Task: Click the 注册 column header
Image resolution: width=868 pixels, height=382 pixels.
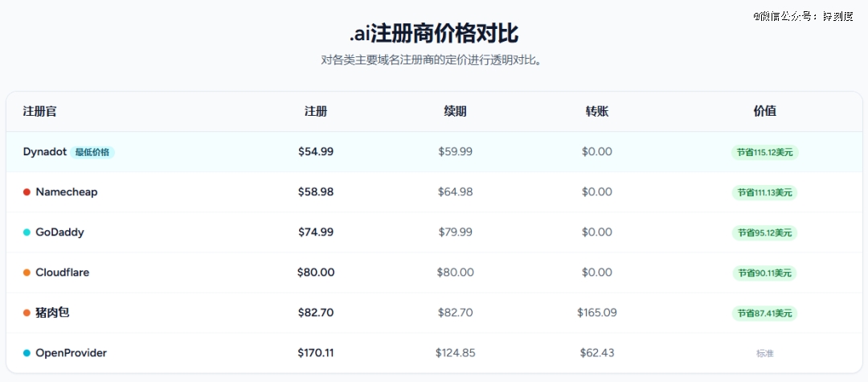Action: [x=316, y=111]
